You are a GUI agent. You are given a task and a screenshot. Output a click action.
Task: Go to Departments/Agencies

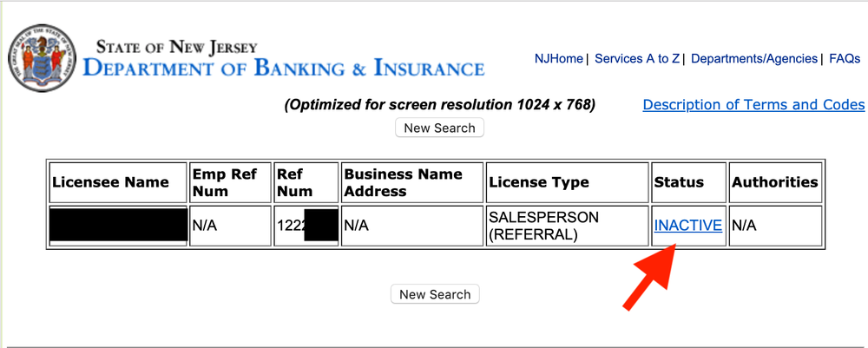(754, 59)
